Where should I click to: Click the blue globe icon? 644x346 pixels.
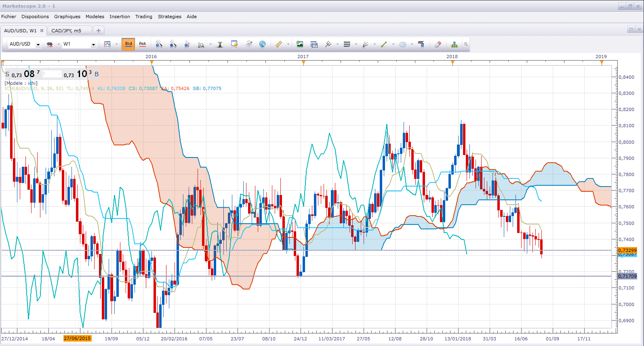point(263,44)
